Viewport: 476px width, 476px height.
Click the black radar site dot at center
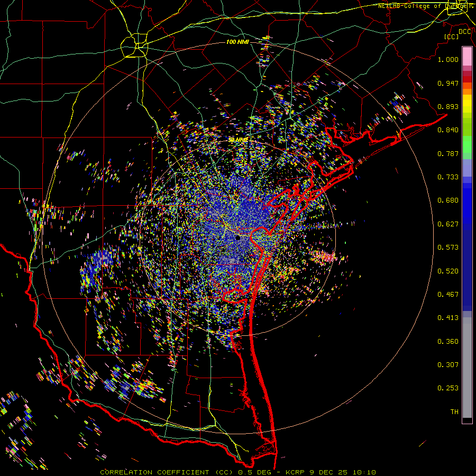point(238,238)
